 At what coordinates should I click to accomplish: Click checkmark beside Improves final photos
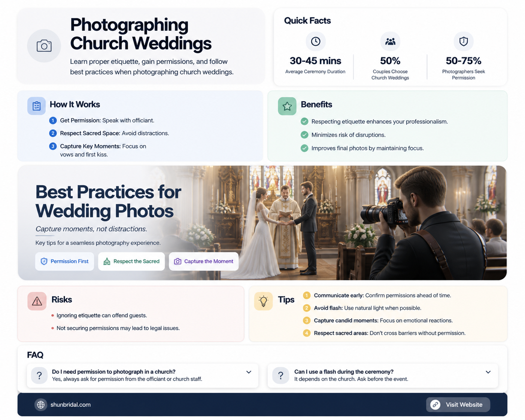(304, 148)
